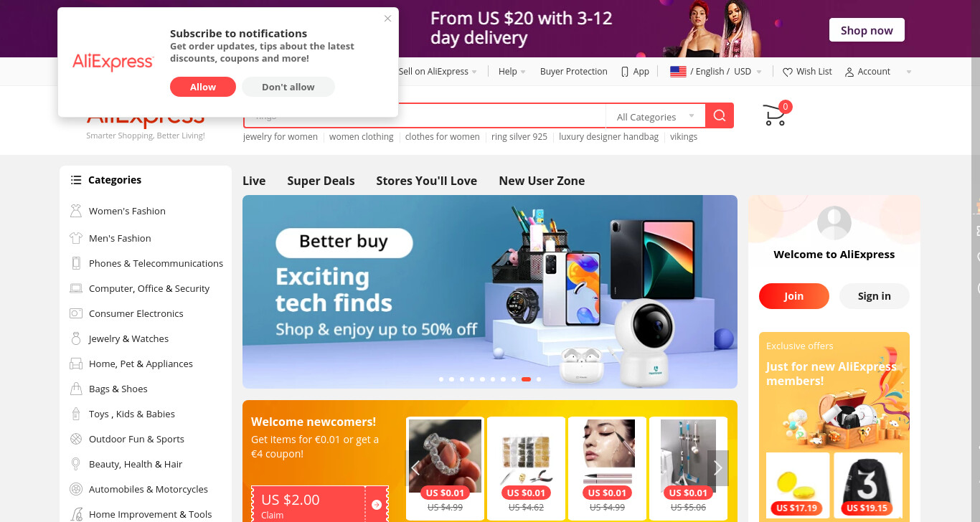Select the first banner carousel dot
Viewport: 980px width, 522px height.
click(x=441, y=379)
